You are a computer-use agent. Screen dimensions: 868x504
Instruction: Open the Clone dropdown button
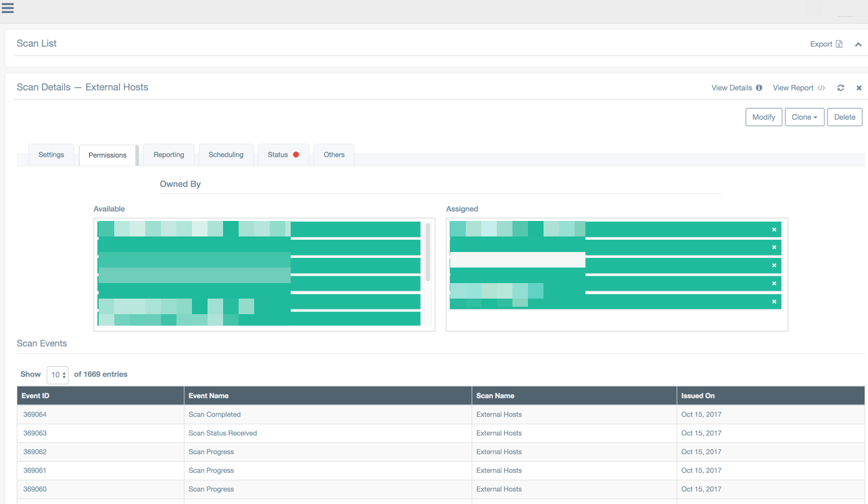804,117
